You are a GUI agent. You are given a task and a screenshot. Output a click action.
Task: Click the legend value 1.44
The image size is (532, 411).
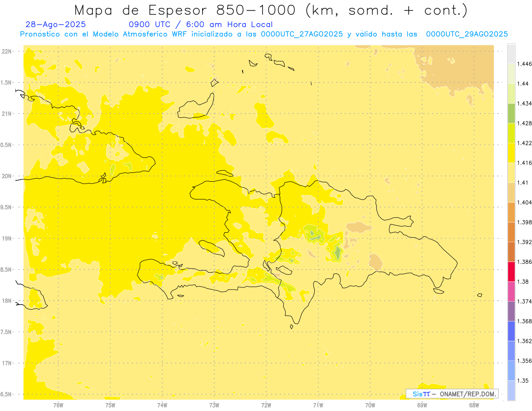(x=522, y=84)
